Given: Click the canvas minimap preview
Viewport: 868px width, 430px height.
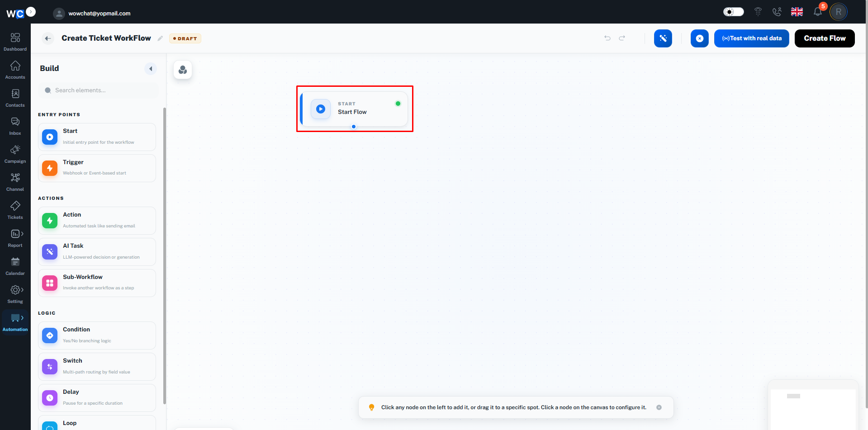Looking at the screenshot, I should 813,405.
